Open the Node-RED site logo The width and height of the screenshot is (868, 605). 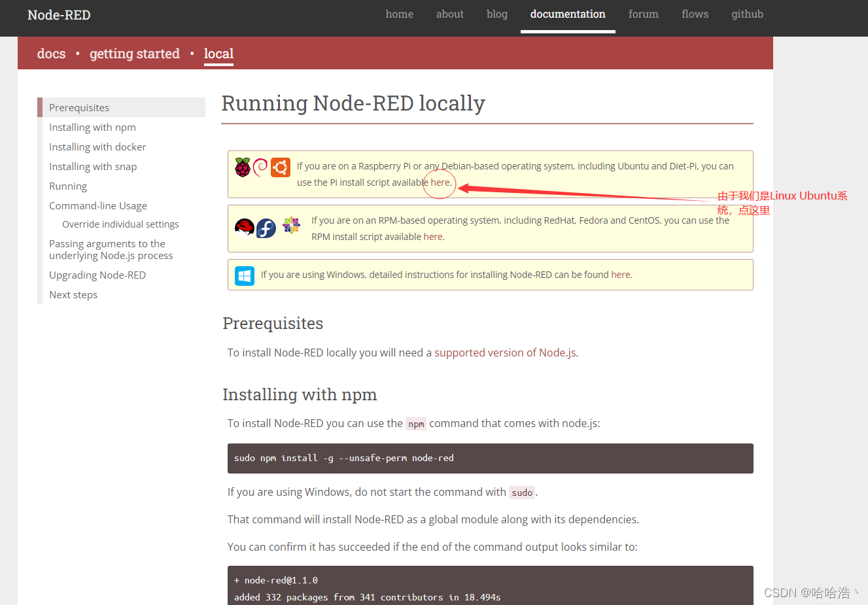(x=59, y=15)
